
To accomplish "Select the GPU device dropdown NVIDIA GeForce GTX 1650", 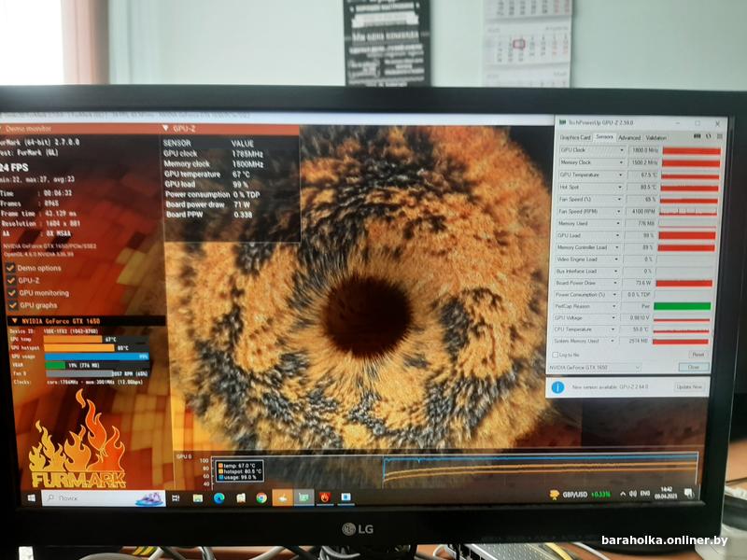I will [x=594, y=368].
